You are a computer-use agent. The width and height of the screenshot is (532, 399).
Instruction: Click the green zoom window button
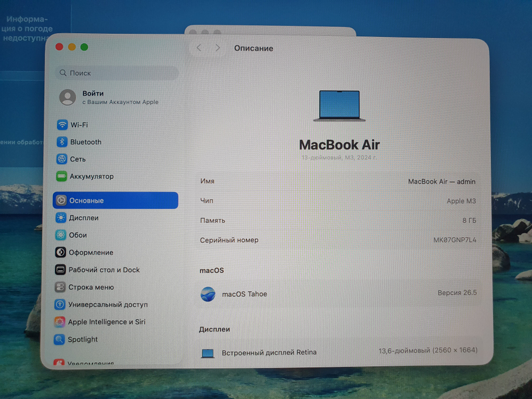[84, 47]
